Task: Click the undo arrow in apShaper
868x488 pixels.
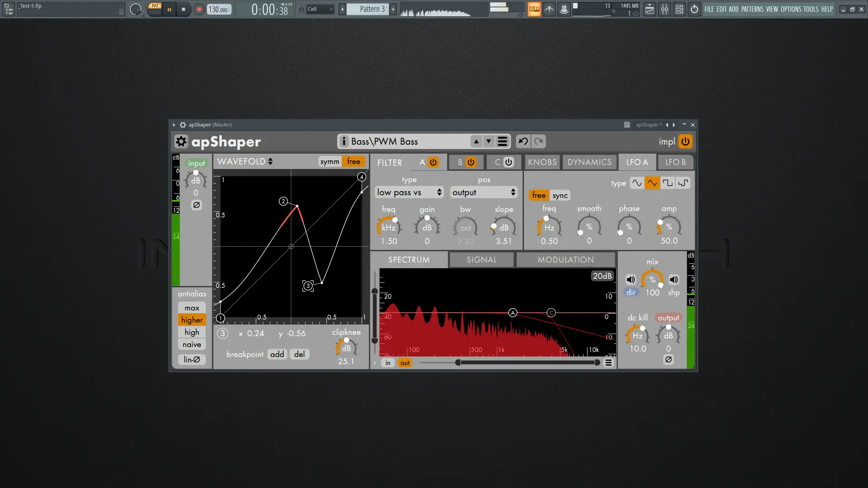Action: pos(523,142)
